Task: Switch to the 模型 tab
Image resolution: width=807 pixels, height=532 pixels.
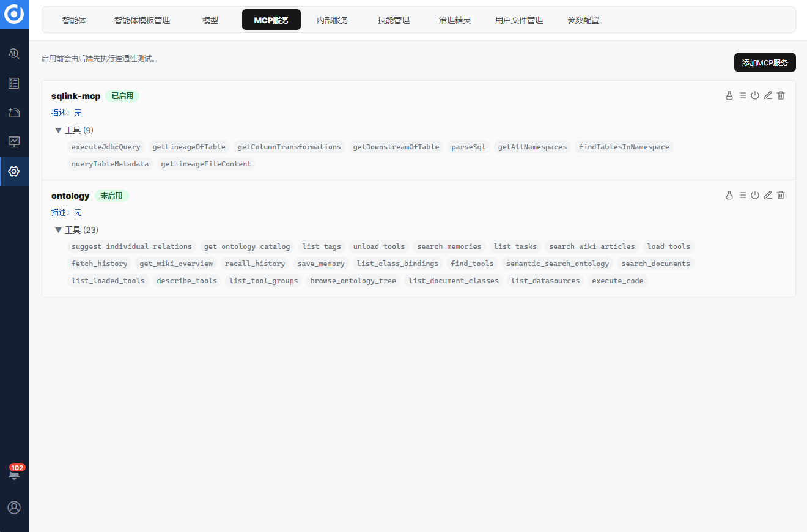Action: 210,20
